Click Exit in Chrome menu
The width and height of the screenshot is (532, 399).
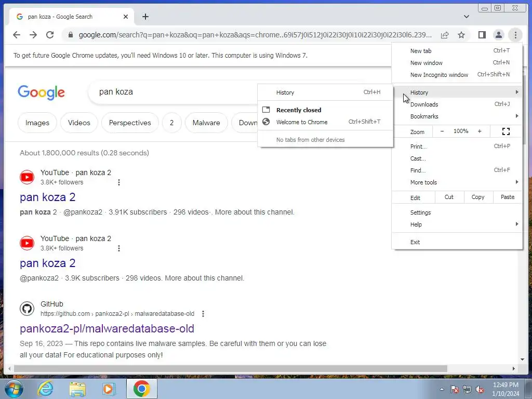tap(457, 242)
